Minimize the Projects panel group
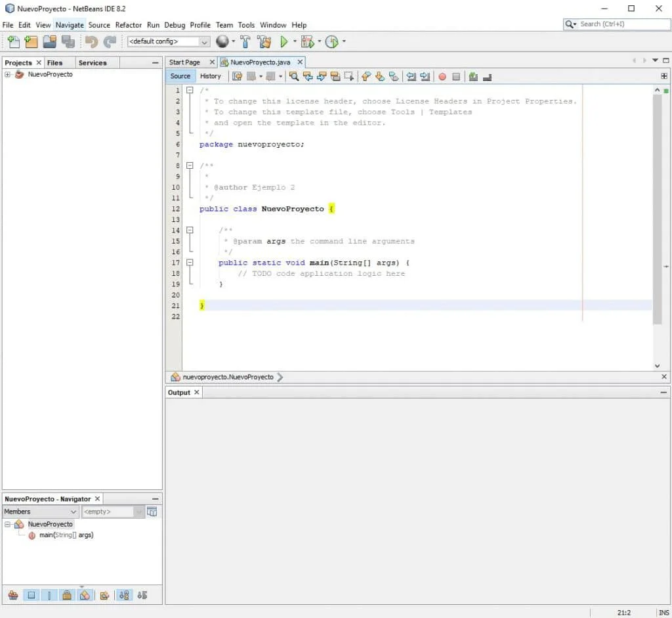Image resolution: width=672 pixels, height=618 pixels. coord(155,62)
